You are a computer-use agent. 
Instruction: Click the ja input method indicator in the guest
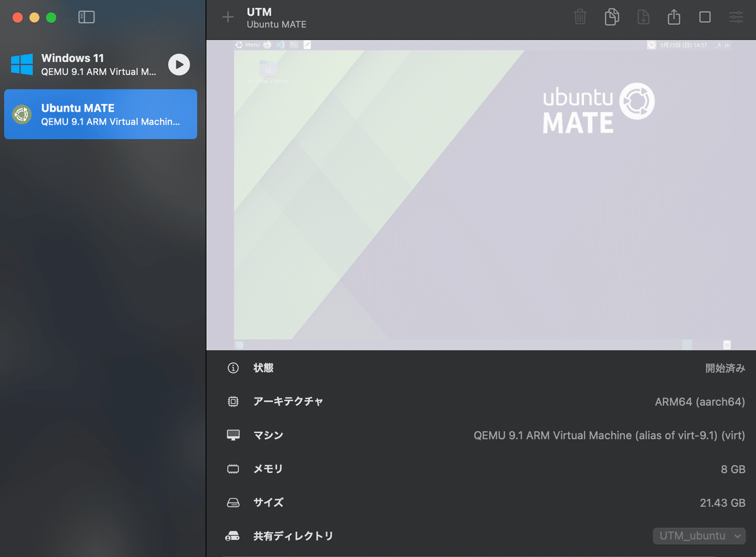pyautogui.click(x=726, y=45)
